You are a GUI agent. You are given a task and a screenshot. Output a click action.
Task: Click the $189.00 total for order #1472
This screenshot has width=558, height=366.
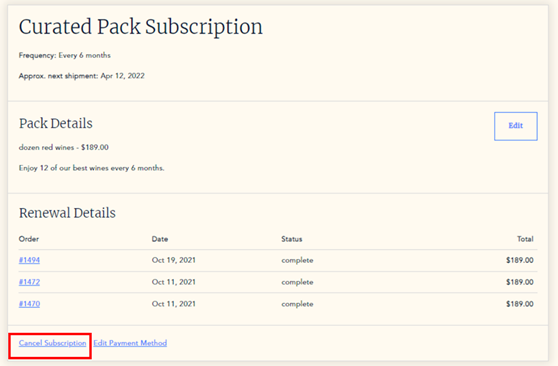pos(520,282)
